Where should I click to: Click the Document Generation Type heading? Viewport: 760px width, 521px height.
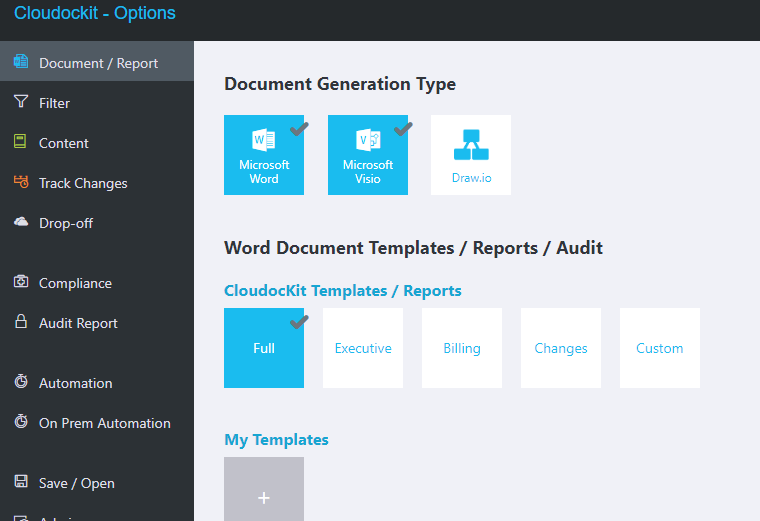click(340, 84)
